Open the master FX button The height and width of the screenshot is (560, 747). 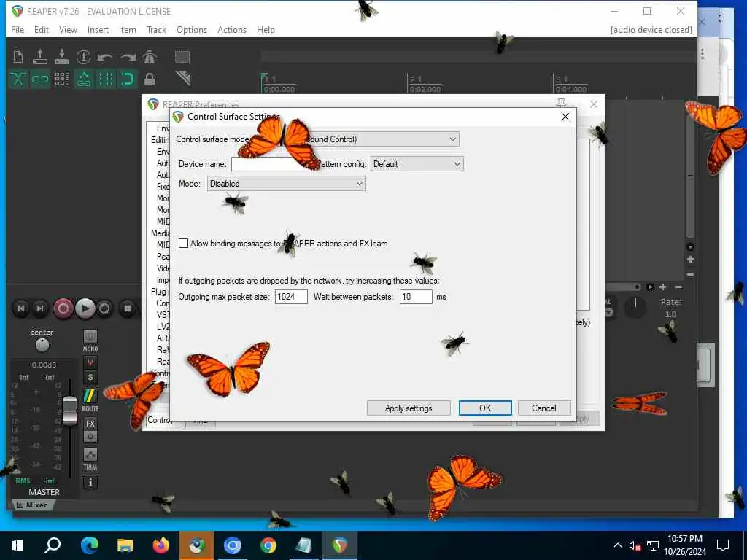90,424
